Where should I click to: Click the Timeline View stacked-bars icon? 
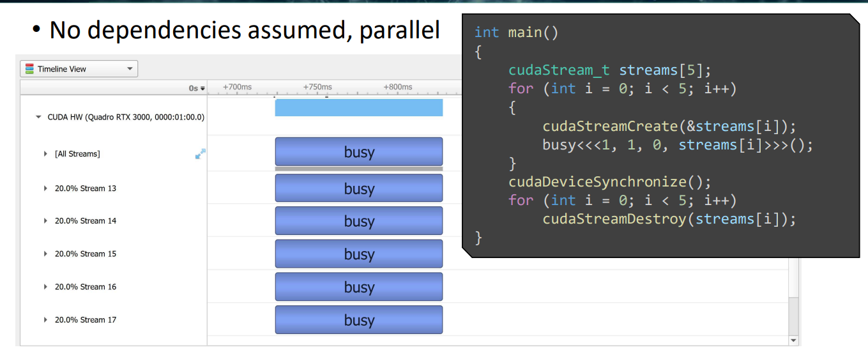29,69
